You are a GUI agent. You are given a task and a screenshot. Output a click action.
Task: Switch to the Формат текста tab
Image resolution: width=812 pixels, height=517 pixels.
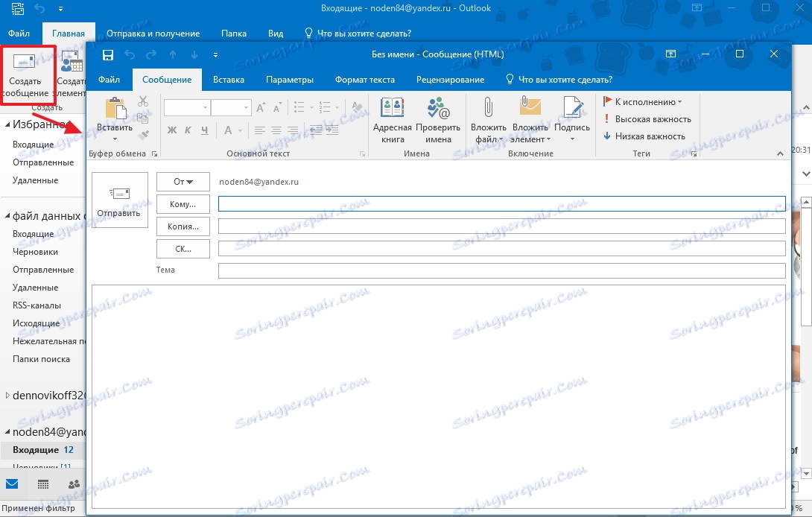[364, 80]
